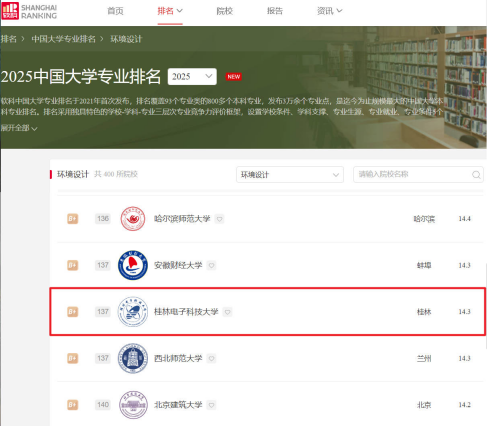
Task: Click the 排名 breadcrumb link
Action: [9, 39]
